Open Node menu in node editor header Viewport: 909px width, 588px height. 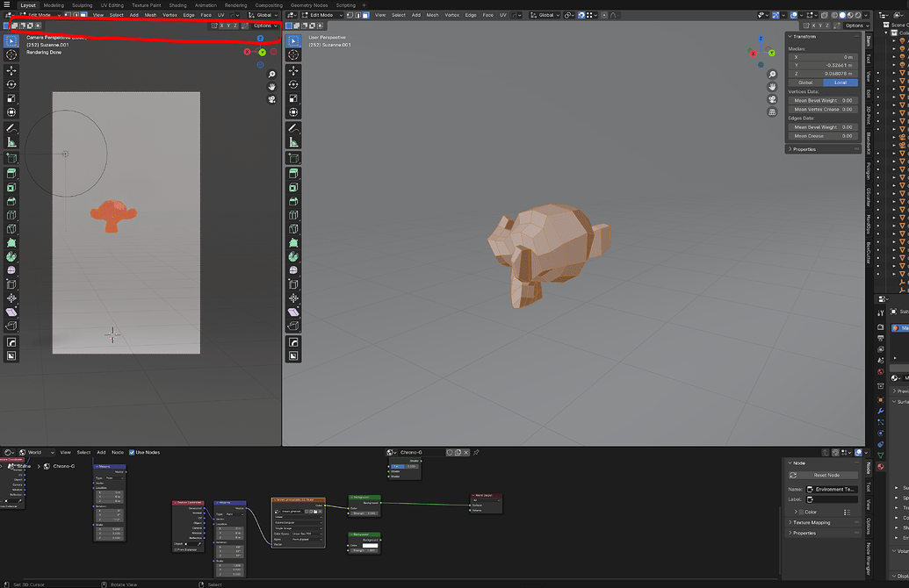click(x=118, y=453)
